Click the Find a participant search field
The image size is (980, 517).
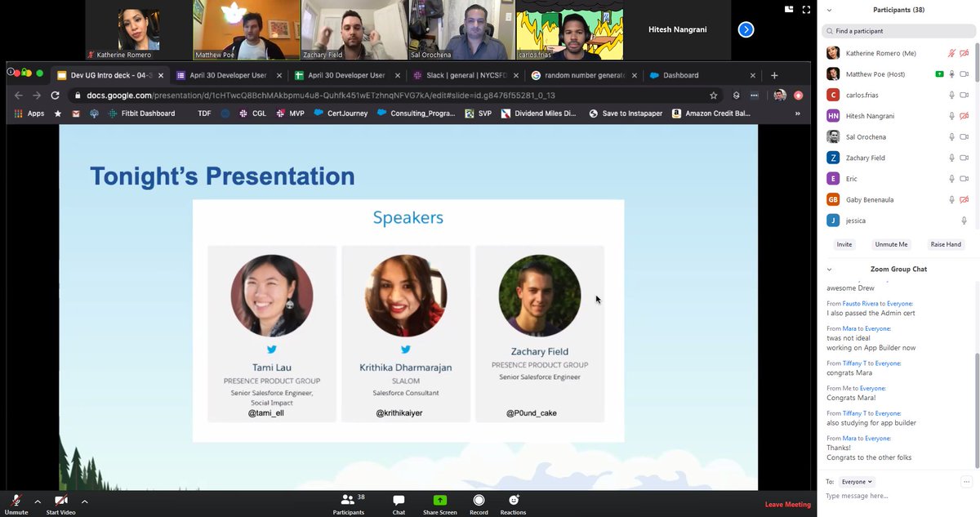pyautogui.click(x=898, y=30)
